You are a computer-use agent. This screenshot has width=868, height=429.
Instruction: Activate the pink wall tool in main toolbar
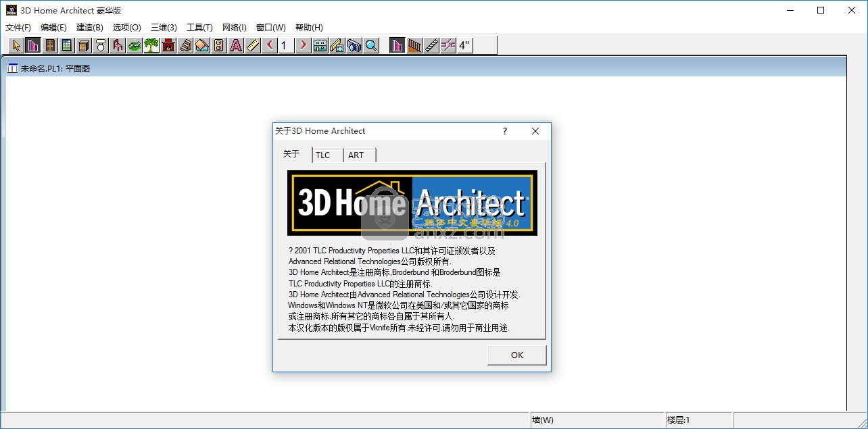pos(33,45)
